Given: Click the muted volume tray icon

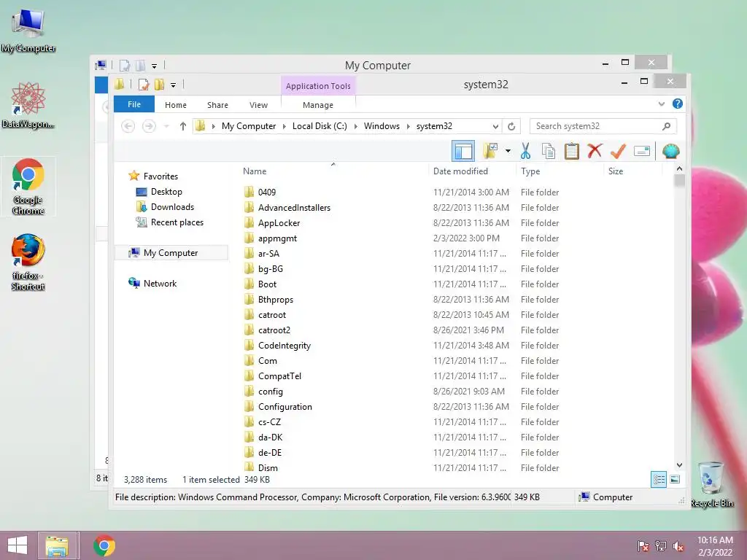Looking at the screenshot, I should point(678,546).
